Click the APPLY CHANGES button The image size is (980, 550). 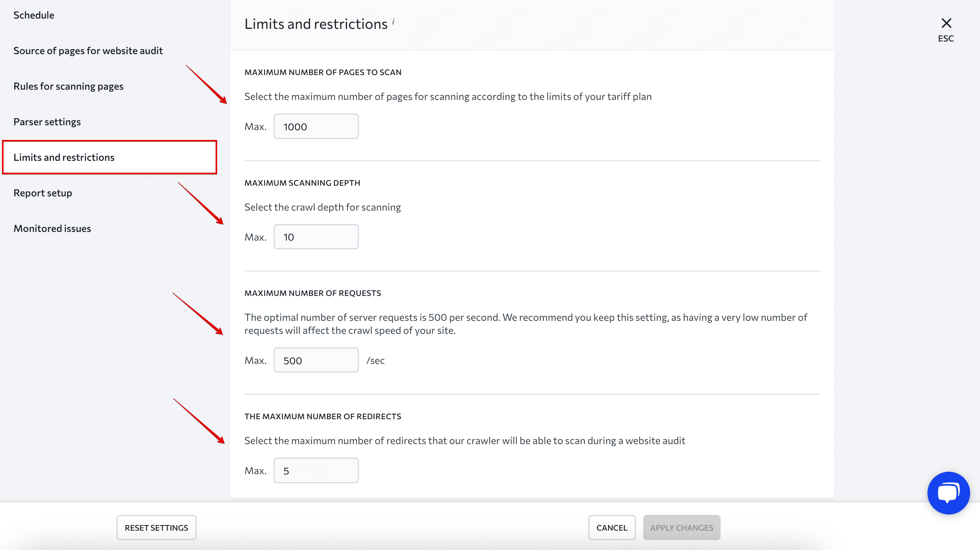tap(681, 527)
